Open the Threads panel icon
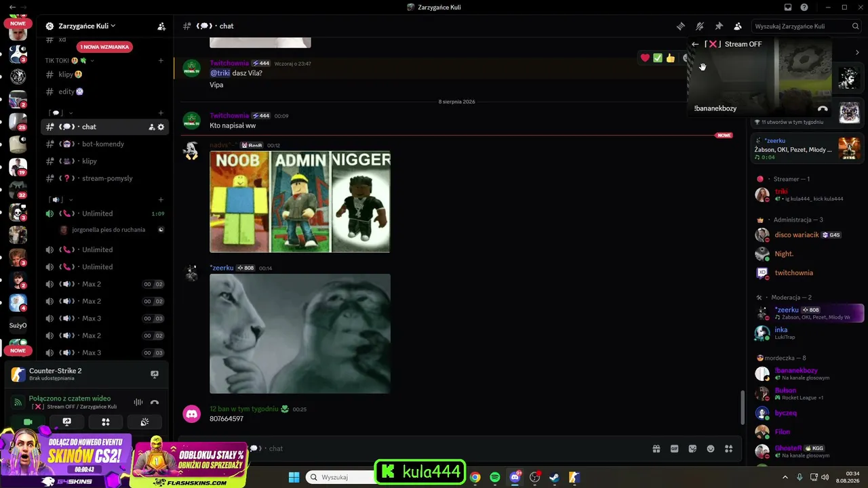This screenshot has height=488, width=868. tap(680, 26)
